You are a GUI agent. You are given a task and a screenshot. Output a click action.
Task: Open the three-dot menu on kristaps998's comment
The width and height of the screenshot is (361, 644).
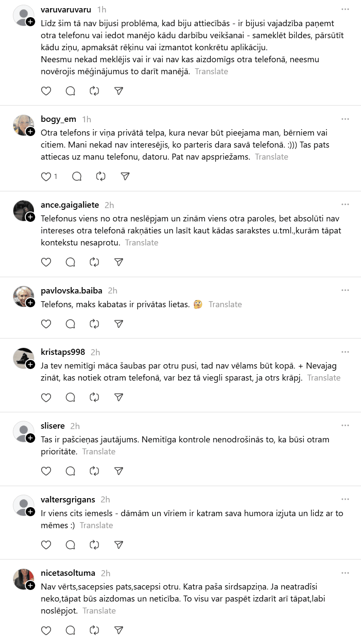[345, 352]
